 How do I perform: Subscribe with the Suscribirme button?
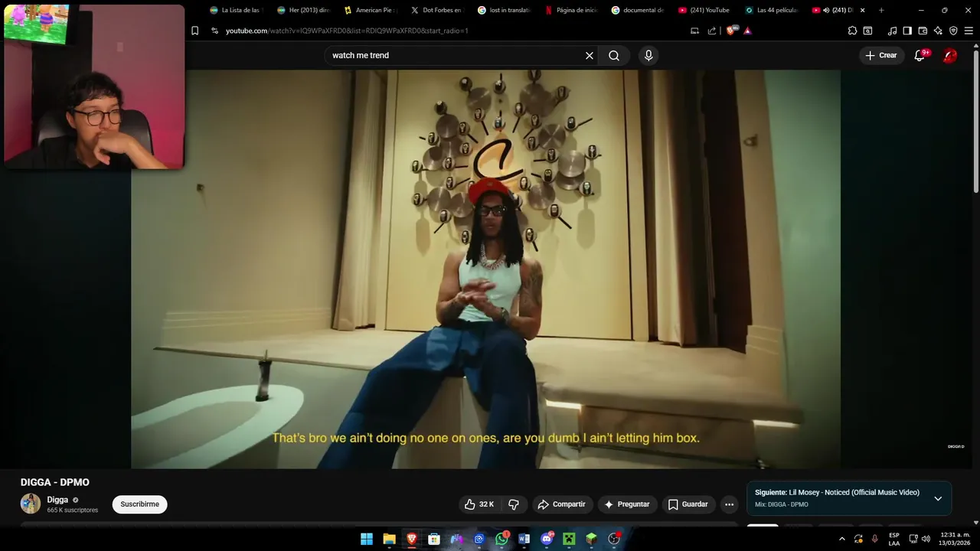pyautogui.click(x=139, y=504)
